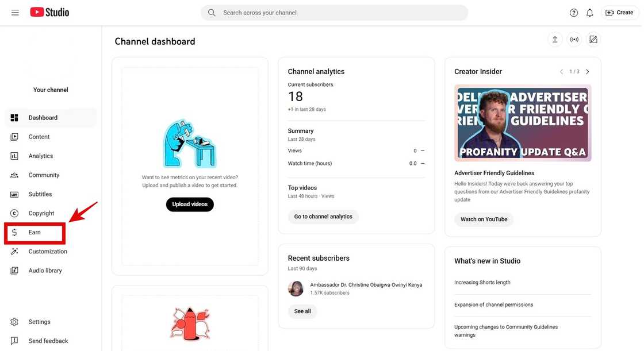Open the Create button menu

(620, 13)
